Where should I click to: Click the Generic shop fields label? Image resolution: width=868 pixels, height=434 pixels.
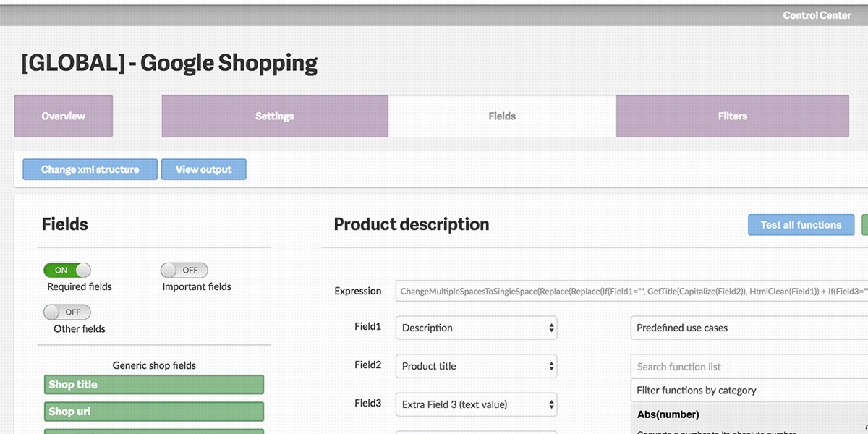pyautogui.click(x=154, y=365)
